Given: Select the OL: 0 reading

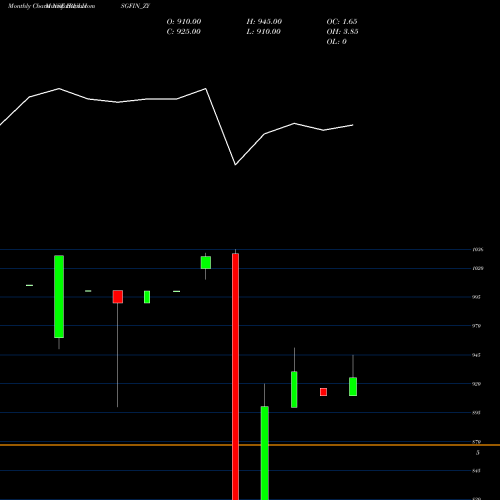Looking at the screenshot, I should (x=337, y=42).
